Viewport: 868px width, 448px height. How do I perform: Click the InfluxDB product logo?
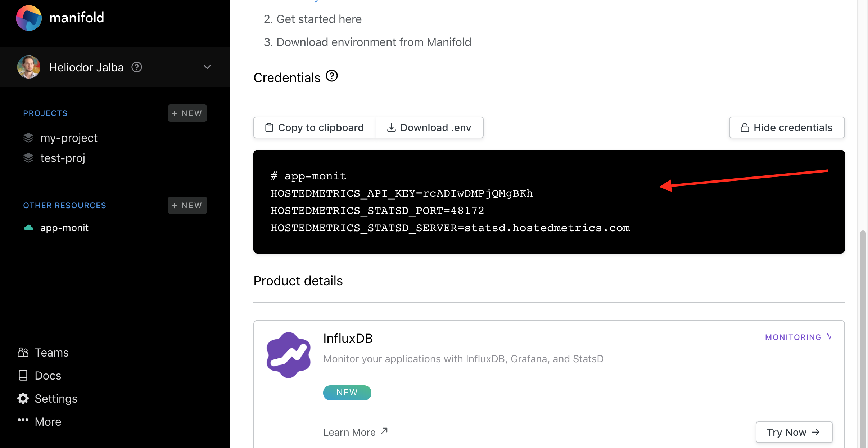pyautogui.click(x=289, y=355)
